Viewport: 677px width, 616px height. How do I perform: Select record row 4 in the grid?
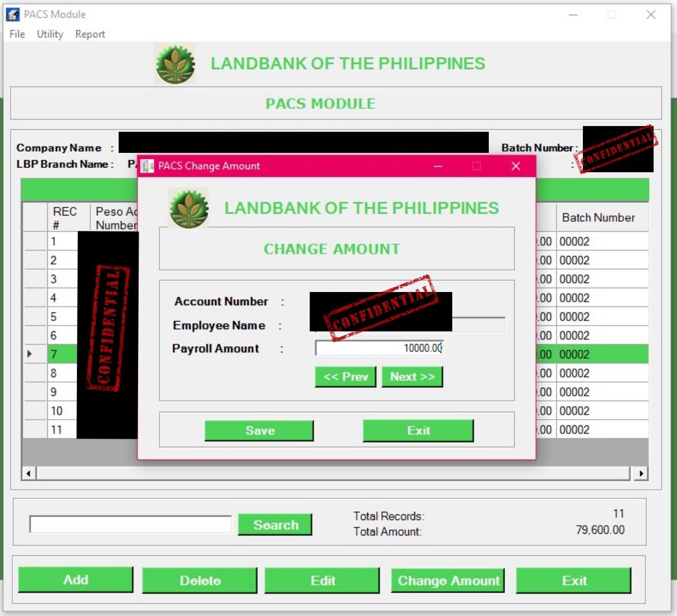[x=336, y=298]
